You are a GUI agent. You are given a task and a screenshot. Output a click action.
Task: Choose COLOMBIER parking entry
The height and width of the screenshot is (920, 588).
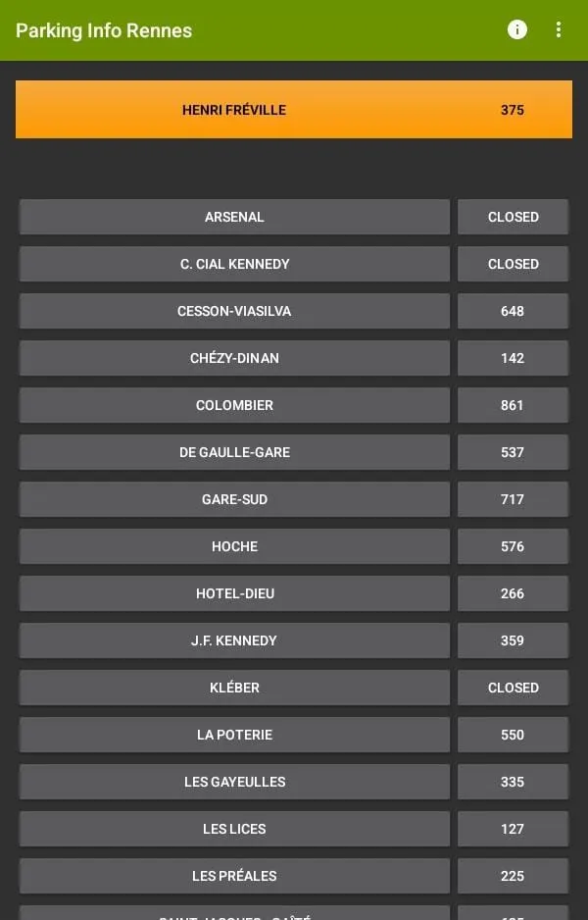click(x=234, y=405)
